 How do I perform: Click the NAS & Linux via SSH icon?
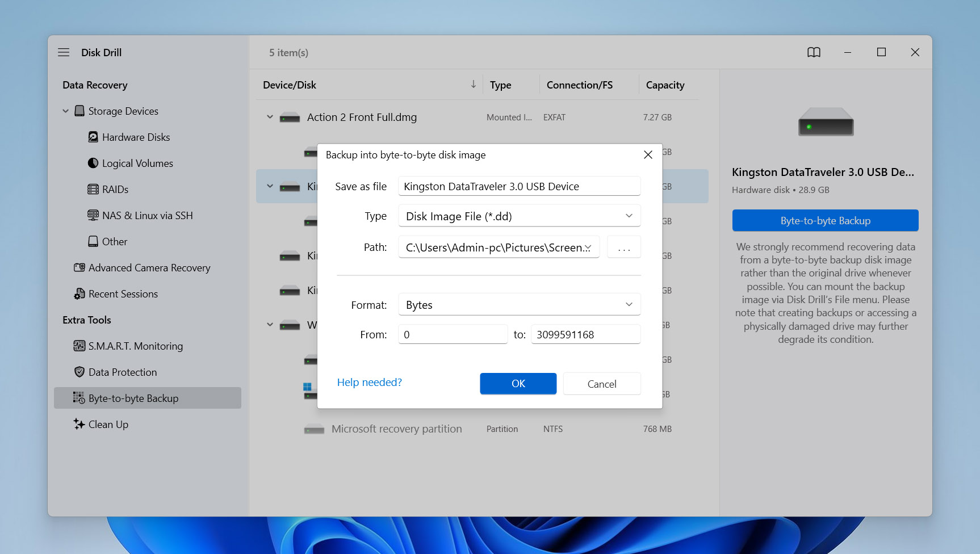[x=93, y=215]
